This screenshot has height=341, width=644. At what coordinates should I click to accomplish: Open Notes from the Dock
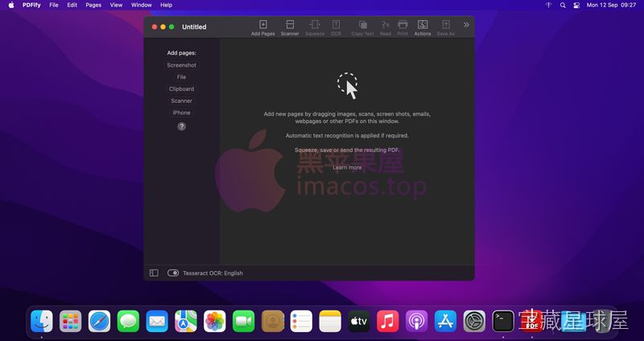click(x=330, y=322)
